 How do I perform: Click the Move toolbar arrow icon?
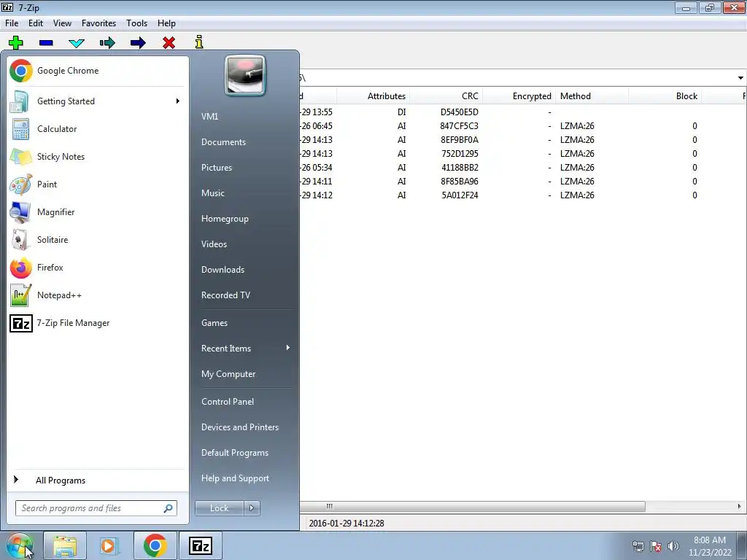click(x=138, y=43)
